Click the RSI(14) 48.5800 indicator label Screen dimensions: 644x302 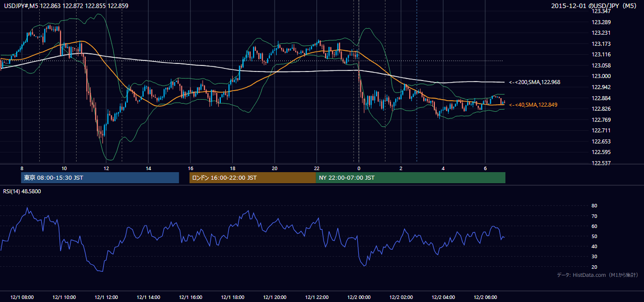tap(22, 191)
